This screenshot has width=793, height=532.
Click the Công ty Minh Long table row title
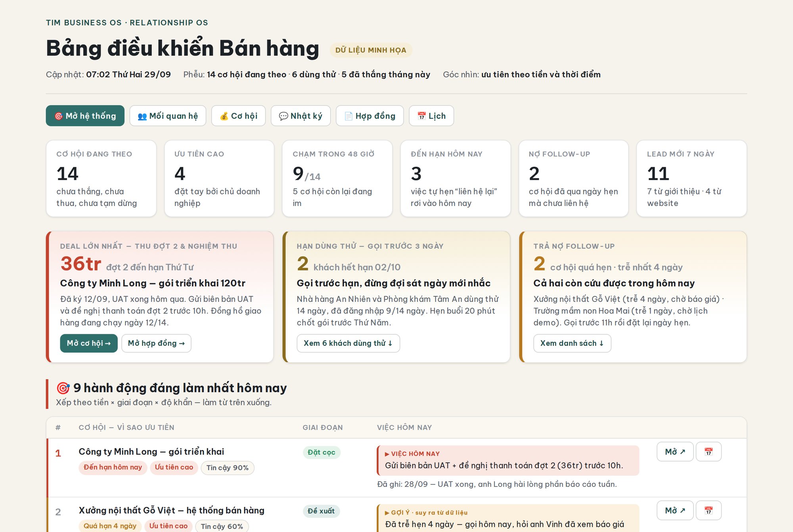(151, 452)
